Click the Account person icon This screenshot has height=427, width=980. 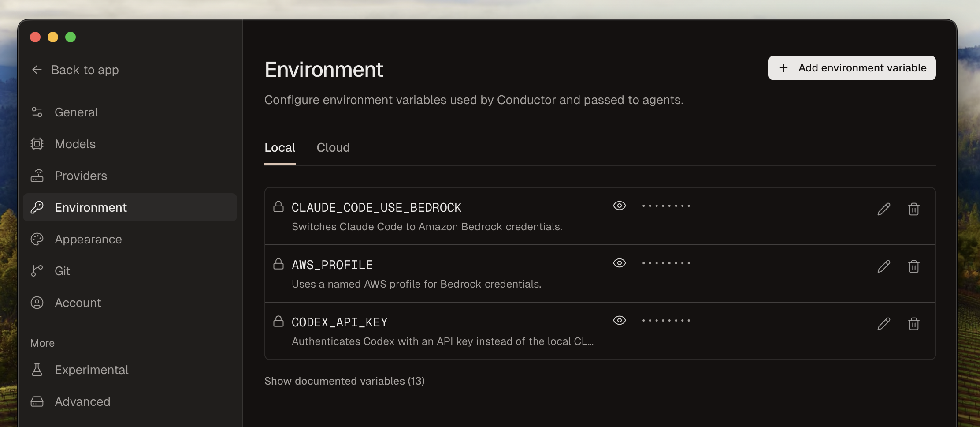[x=37, y=303]
